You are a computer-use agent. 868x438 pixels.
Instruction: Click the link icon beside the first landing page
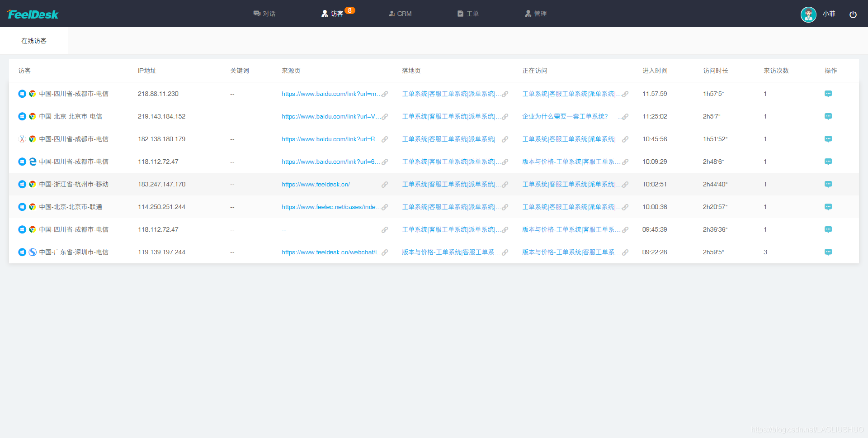tap(505, 94)
